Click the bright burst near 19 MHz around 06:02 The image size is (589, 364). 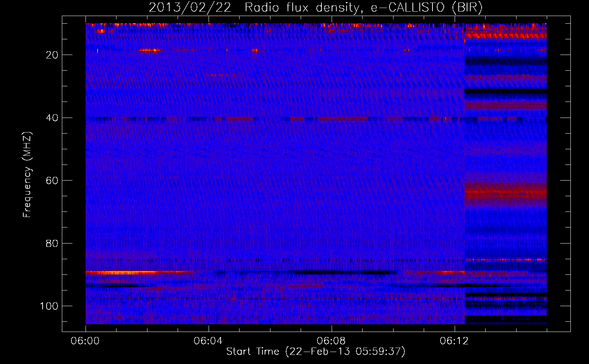click(x=150, y=51)
